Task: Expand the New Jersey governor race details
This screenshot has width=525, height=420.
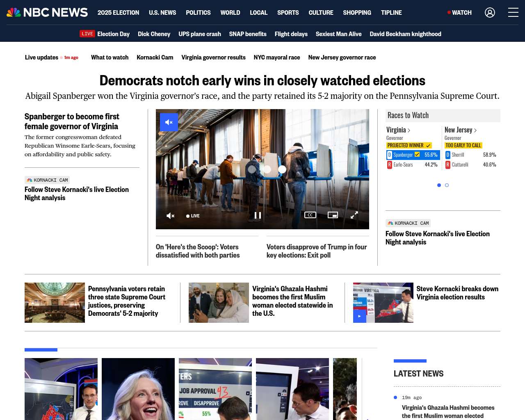Action: (x=461, y=130)
